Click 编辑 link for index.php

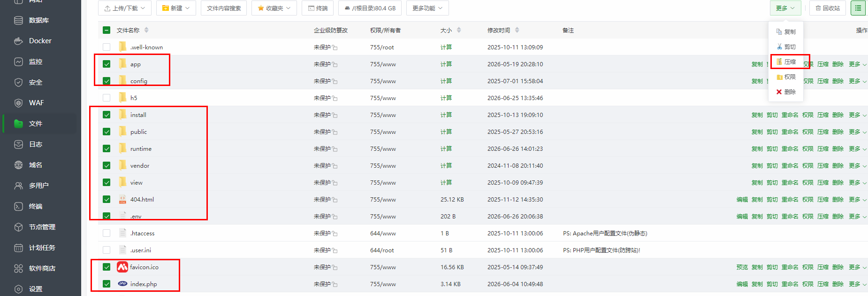[x=742, y=284]
